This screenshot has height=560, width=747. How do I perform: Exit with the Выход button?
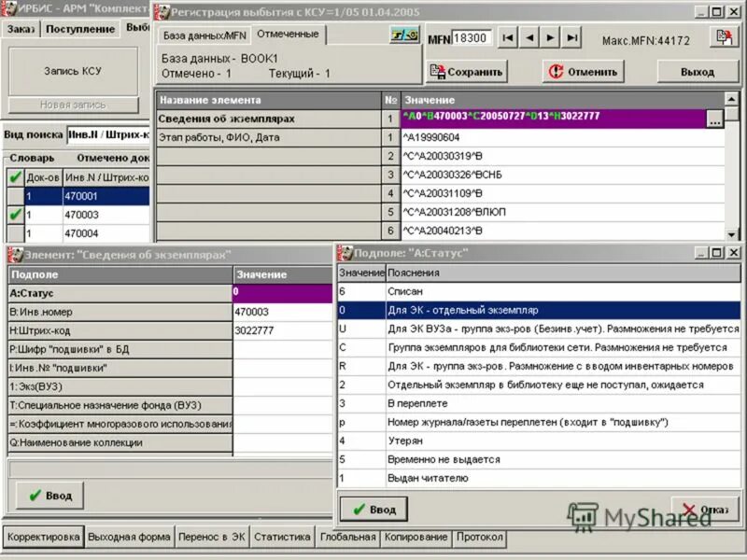(698, 72)
